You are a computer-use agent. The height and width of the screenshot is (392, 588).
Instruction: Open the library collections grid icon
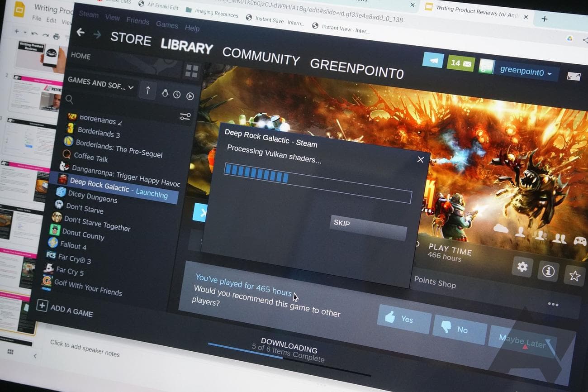pos(192,71)
